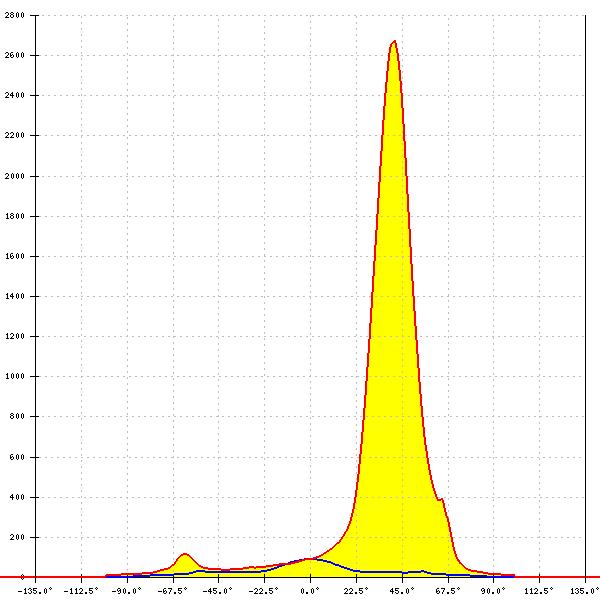Click the 800 y-axis tick label

click(17, 416)
